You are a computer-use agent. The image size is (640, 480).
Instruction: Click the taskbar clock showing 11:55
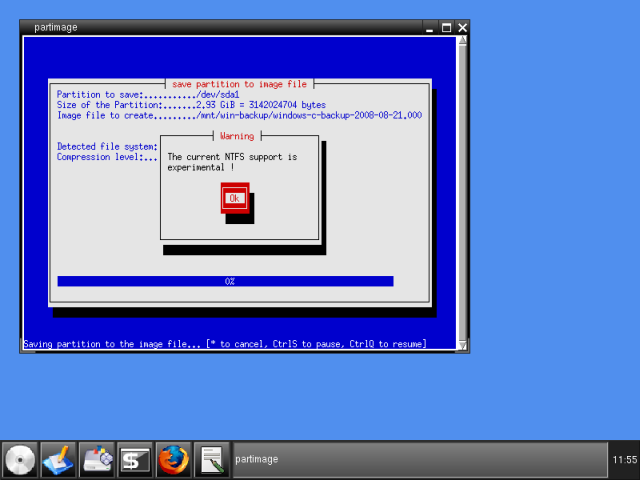pyautogui.click(x=624, y=460)
